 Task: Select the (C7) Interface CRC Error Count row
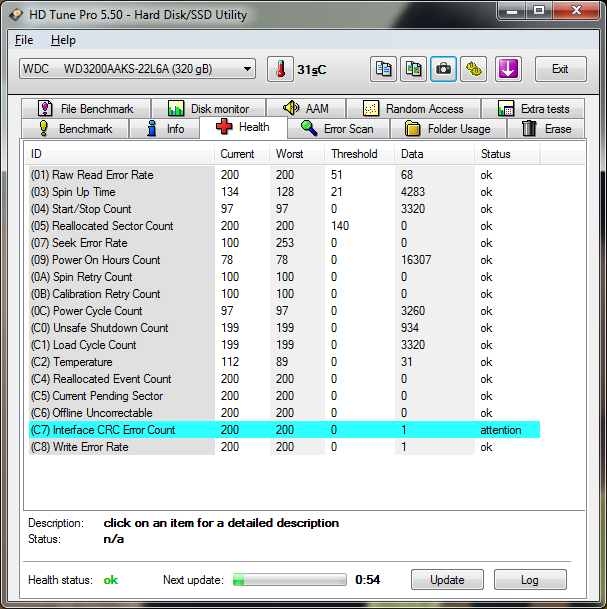tap(284, 430)
